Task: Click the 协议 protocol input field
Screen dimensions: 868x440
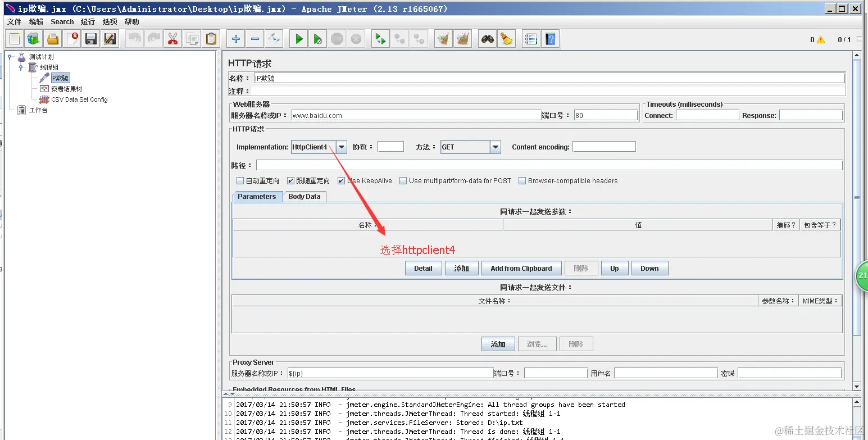Action: click(390, 147)
